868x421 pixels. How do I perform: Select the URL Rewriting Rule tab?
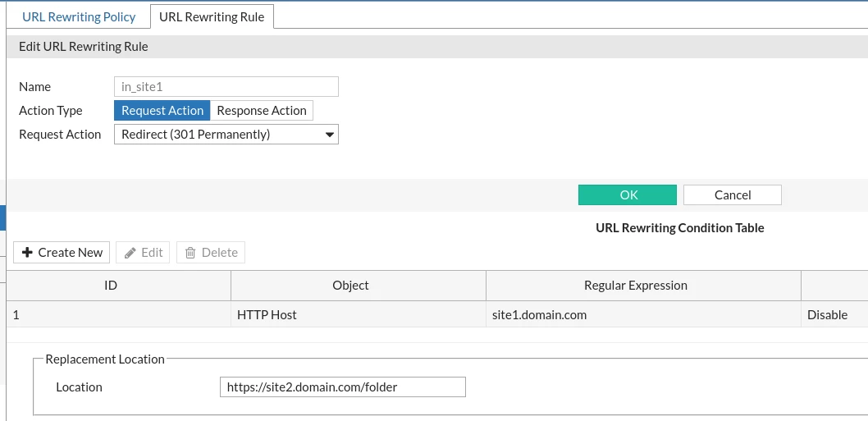(212, 16)
